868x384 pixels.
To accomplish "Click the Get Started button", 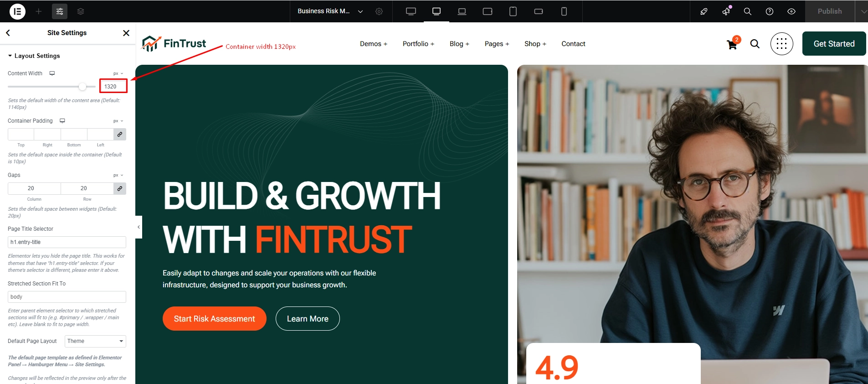I will tap(834, 44).
